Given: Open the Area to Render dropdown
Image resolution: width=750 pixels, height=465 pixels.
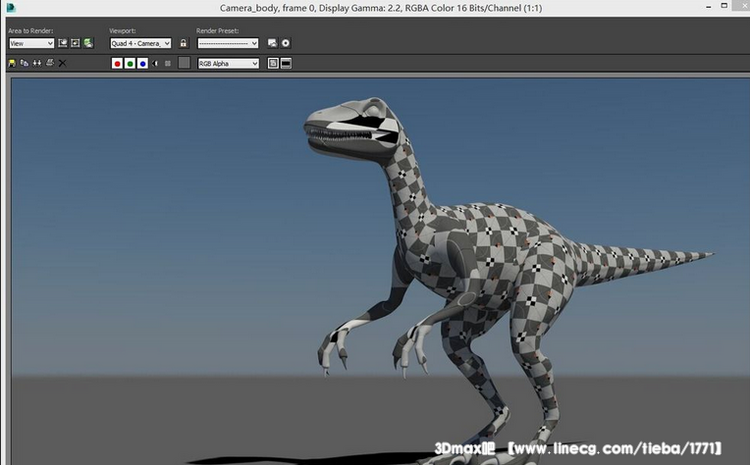Looking at the screenshot, I should click(x=31, y=43).
